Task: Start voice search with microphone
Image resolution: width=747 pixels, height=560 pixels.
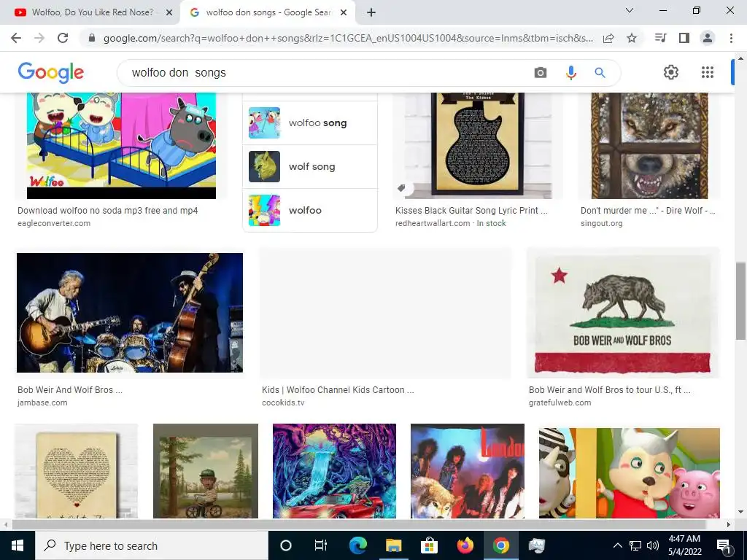Action: [570, 73]
